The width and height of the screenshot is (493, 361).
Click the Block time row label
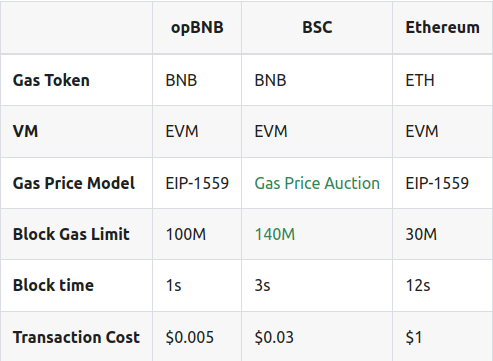click(x=53, y=285)
